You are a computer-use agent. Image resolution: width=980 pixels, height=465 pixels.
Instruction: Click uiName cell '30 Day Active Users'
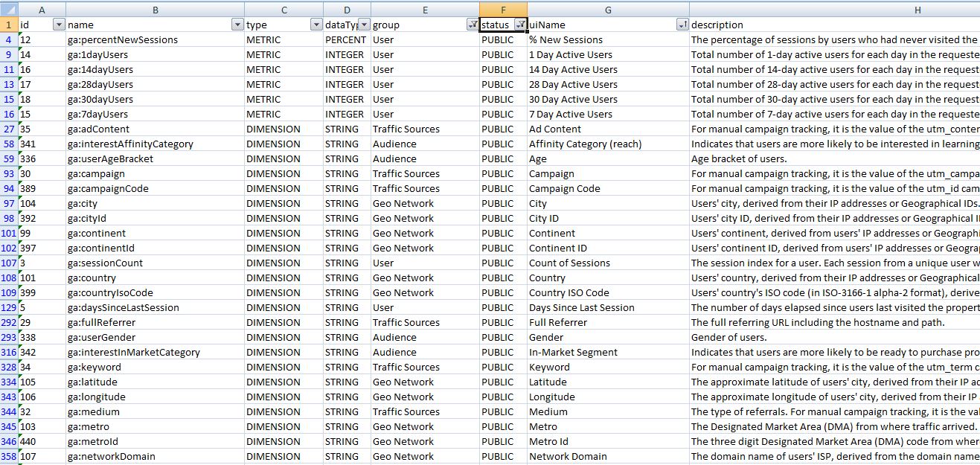(608, 99)
